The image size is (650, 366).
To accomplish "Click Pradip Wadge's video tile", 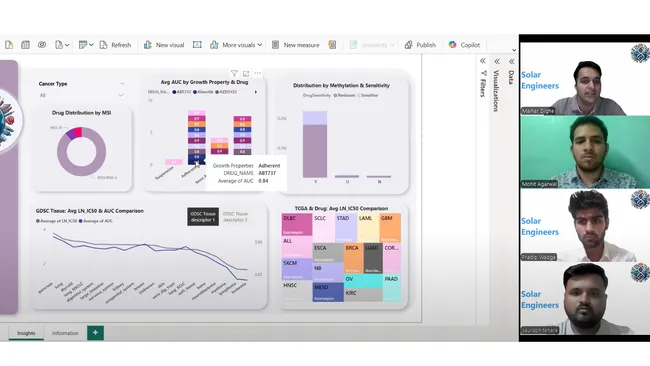I will point(585,225).
